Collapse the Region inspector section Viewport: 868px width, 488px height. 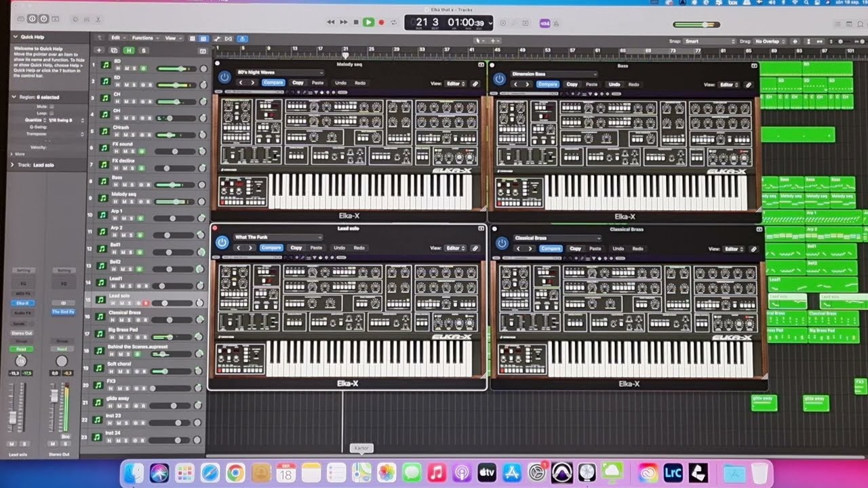14,97
